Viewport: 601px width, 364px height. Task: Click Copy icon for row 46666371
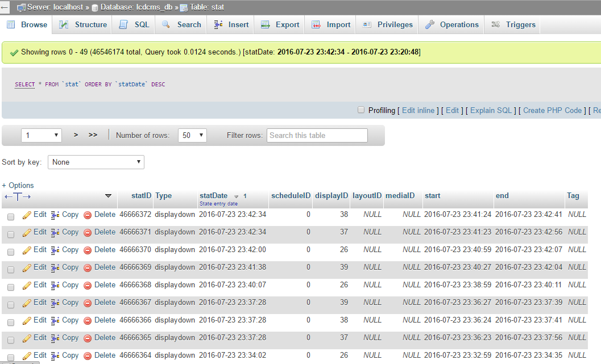(x=55, y=233)
